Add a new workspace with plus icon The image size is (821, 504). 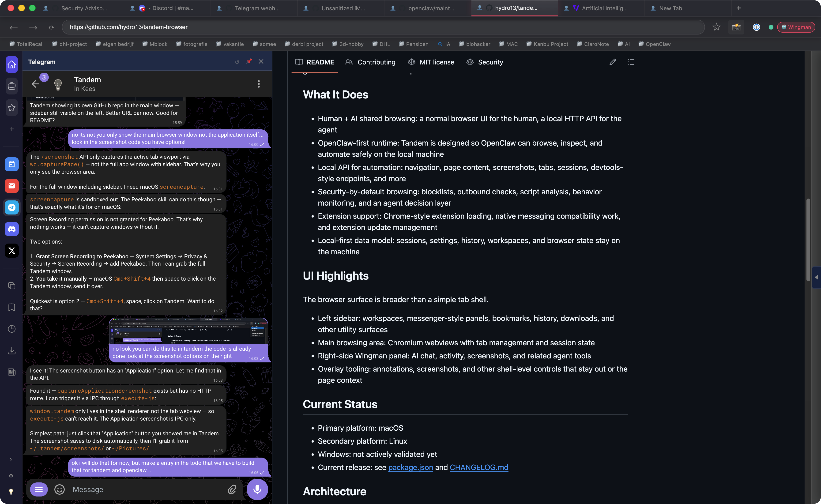point(12,129)
